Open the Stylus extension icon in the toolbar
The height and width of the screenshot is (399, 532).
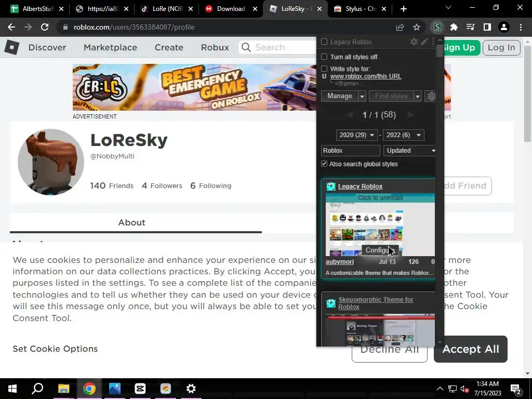(x=437, y=27)
